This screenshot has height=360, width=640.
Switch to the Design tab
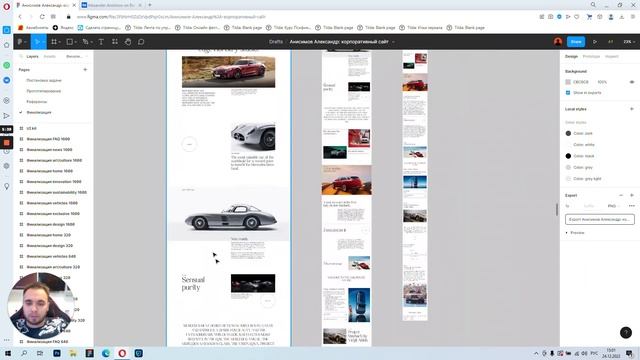tap(571, 56)
